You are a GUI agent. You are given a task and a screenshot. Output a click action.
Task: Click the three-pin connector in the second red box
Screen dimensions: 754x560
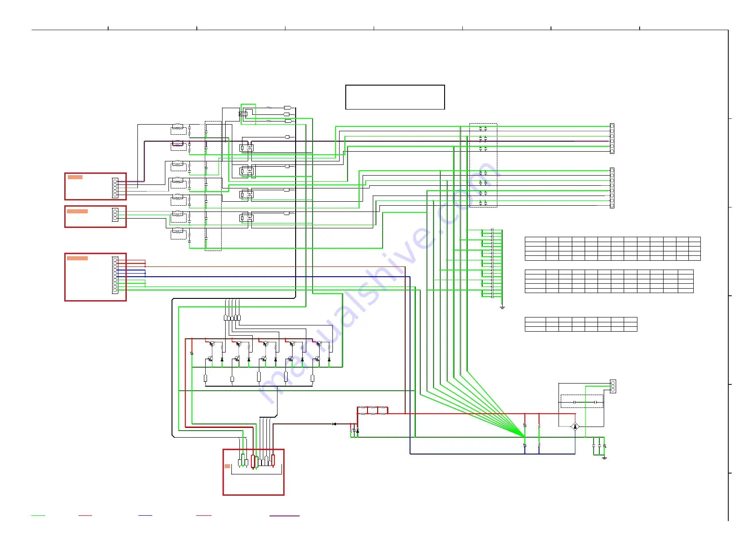(115, 215)
